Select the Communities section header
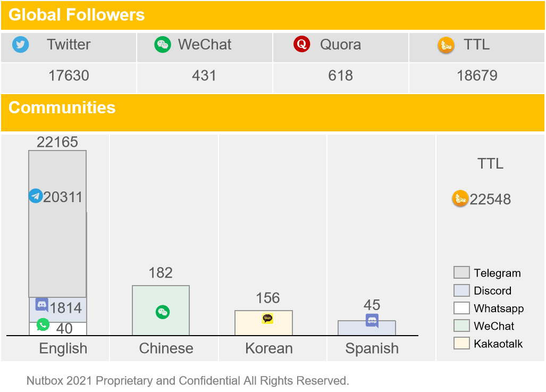The height and width of the screenshot is (392, 546). 62,107
